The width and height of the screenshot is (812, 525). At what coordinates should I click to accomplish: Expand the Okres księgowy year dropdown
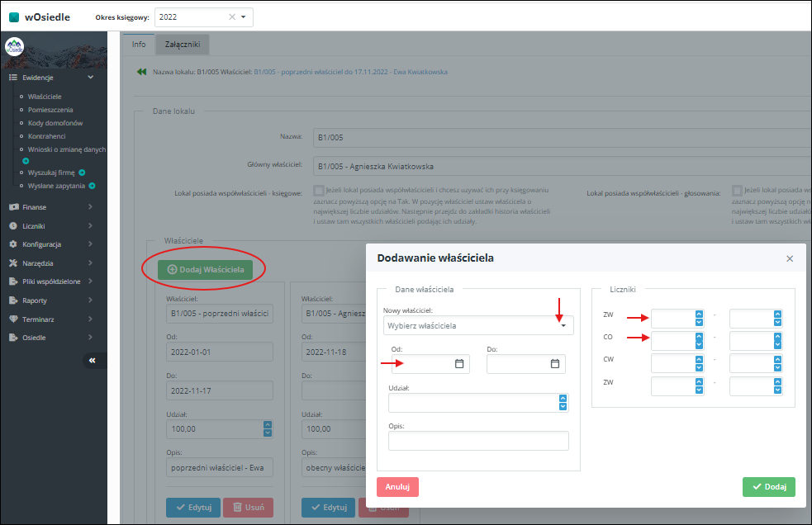[244, 17]
